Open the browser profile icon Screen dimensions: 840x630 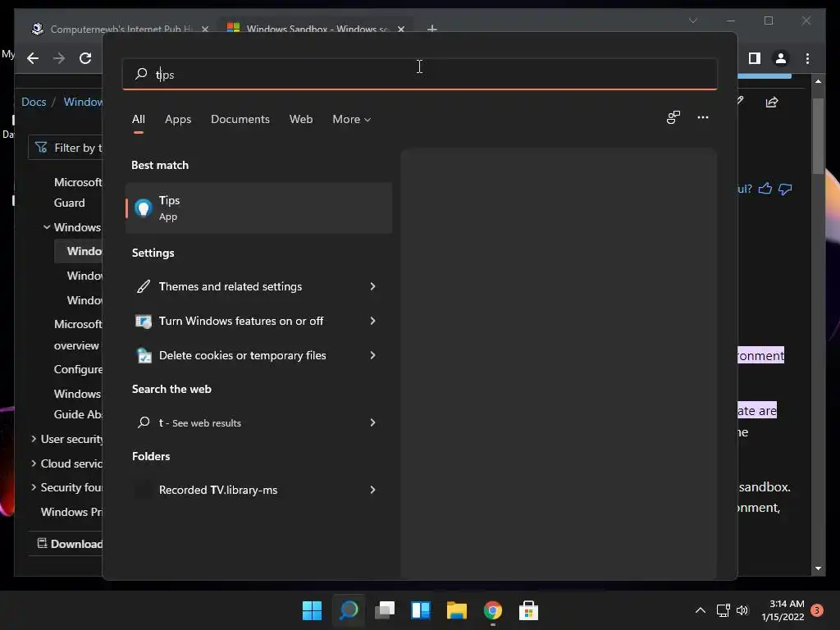(781, 58)
